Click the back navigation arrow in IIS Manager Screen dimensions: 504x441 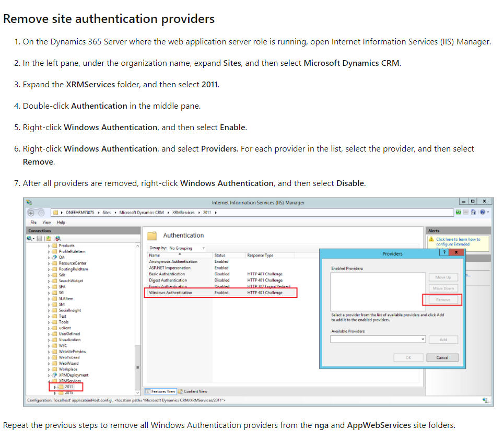(31, 213)
